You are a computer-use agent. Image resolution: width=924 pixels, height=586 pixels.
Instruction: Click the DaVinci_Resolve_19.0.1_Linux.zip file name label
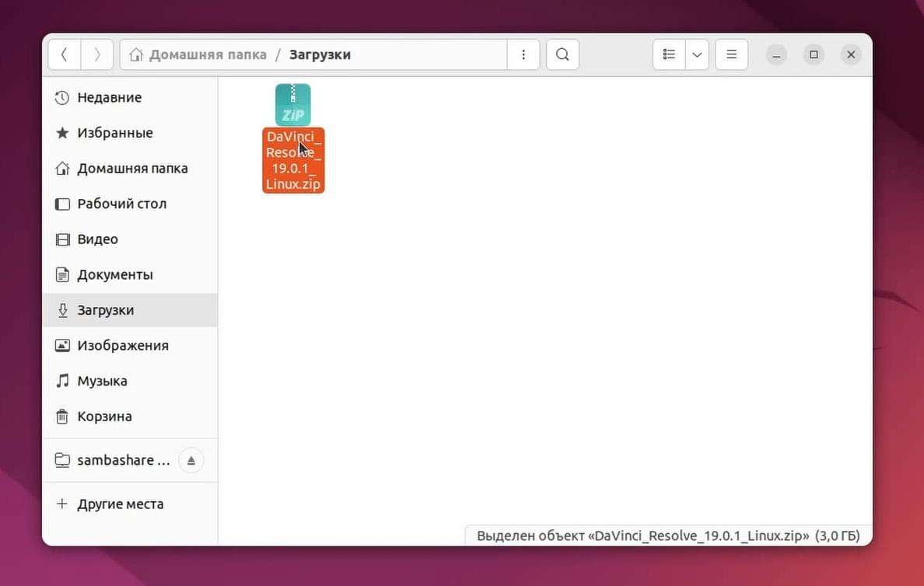click(293, 160)
